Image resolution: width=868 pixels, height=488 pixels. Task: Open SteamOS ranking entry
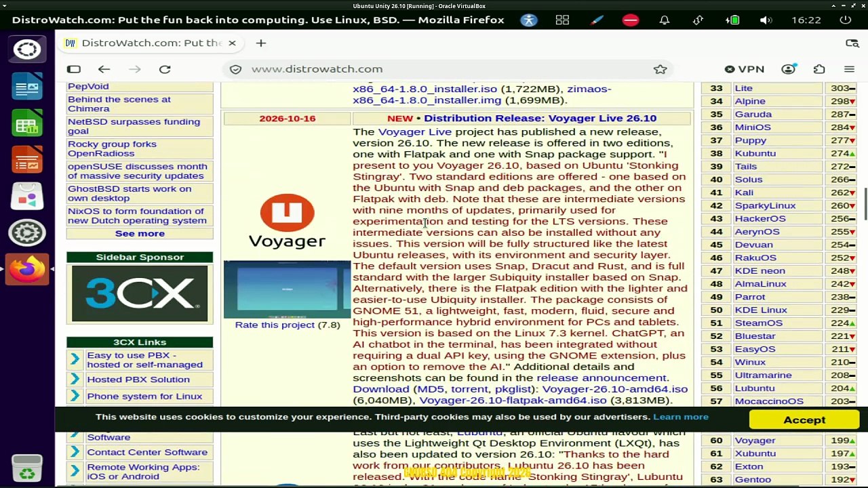tap(758, 323)
